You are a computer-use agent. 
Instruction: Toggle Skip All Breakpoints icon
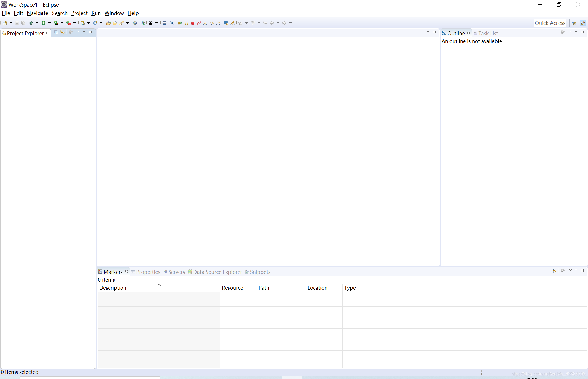pos(172,23)
